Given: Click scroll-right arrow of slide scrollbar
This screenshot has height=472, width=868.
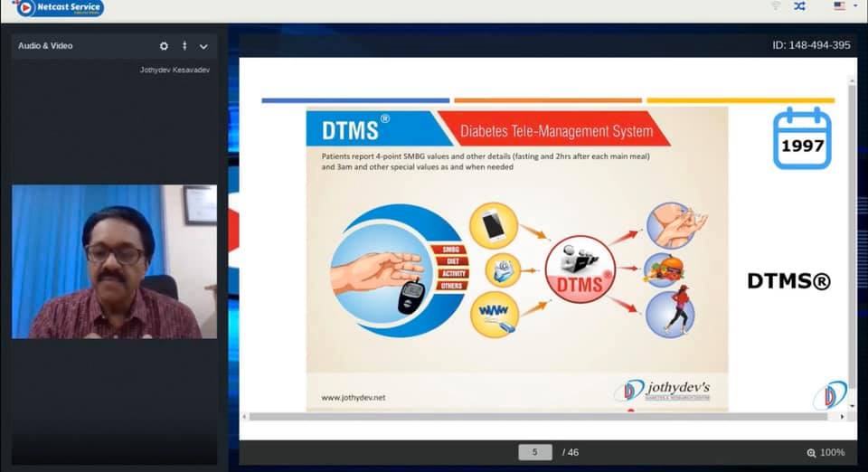Looking at the screenshot, I should pos(842,417).
